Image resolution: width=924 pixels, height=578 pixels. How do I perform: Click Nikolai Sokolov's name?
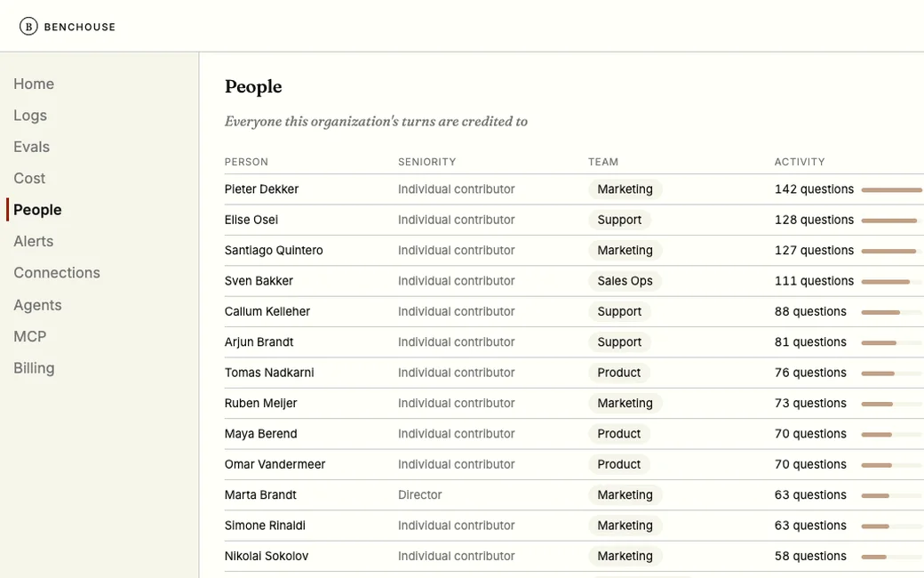[267, 556]
